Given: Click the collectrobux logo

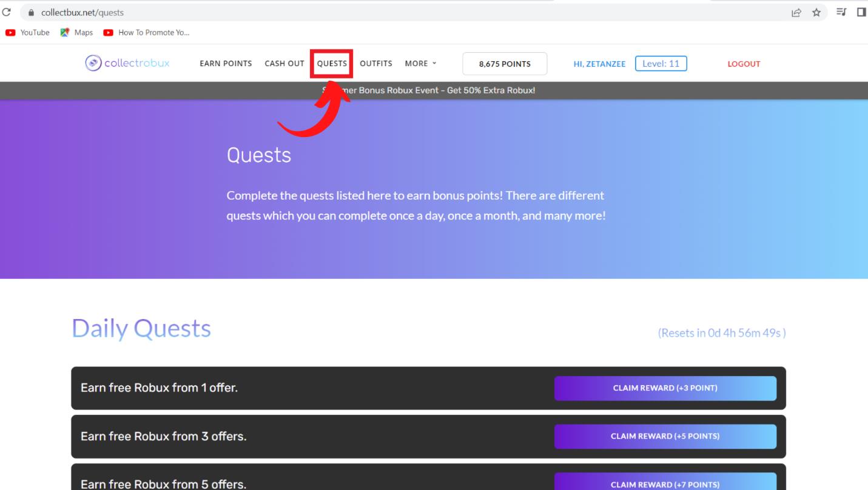Looking at the screenshot, I should pos(127,63).
